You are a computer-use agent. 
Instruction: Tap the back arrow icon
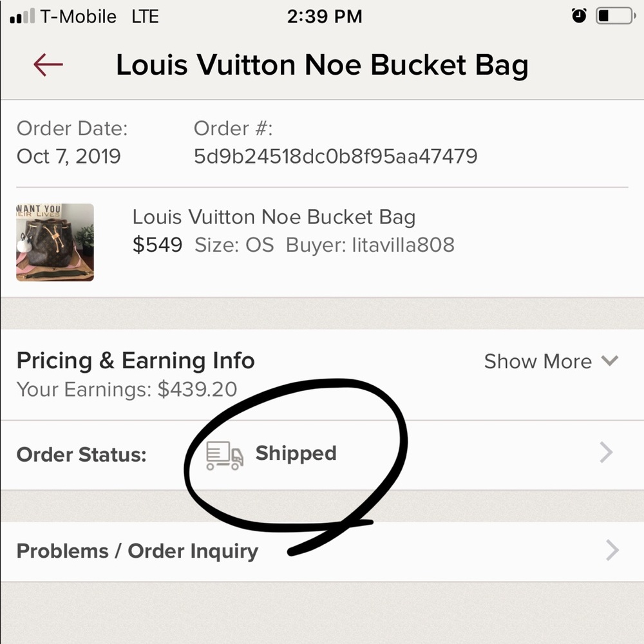point(48,64)
